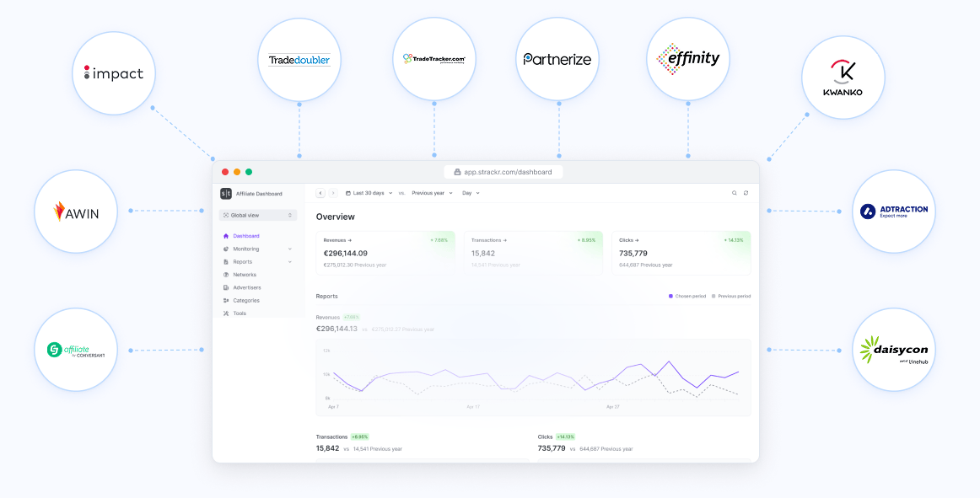Click the Strackr logo in sidebar
Viewport: 980px width, 498px height.
point(226,194)
